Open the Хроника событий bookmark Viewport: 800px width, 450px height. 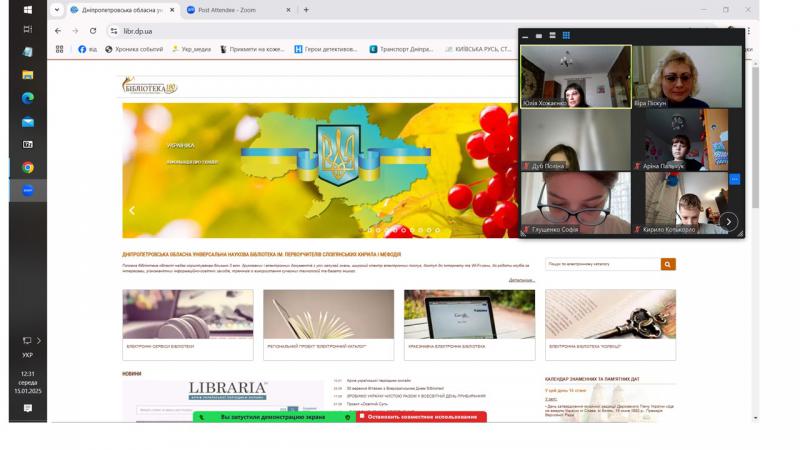point(134,49)
